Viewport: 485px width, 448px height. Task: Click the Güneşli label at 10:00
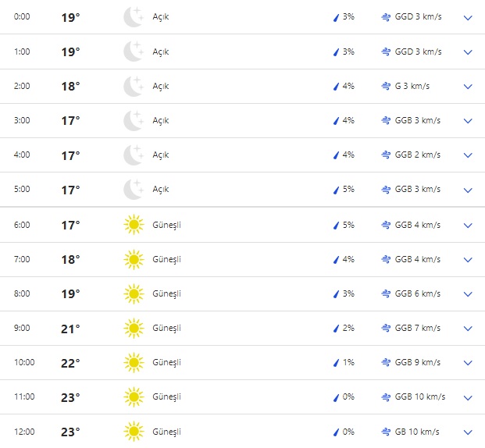[x=166, y=363]
